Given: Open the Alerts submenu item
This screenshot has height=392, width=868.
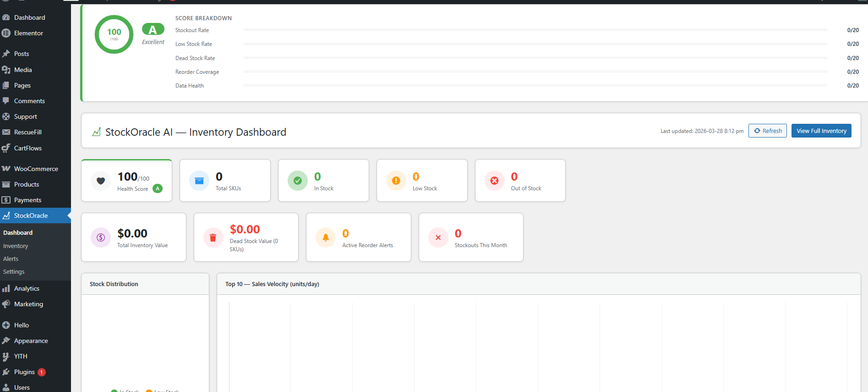Looking at the screenshot, I should pyautogui.click(x=11, y=259).
